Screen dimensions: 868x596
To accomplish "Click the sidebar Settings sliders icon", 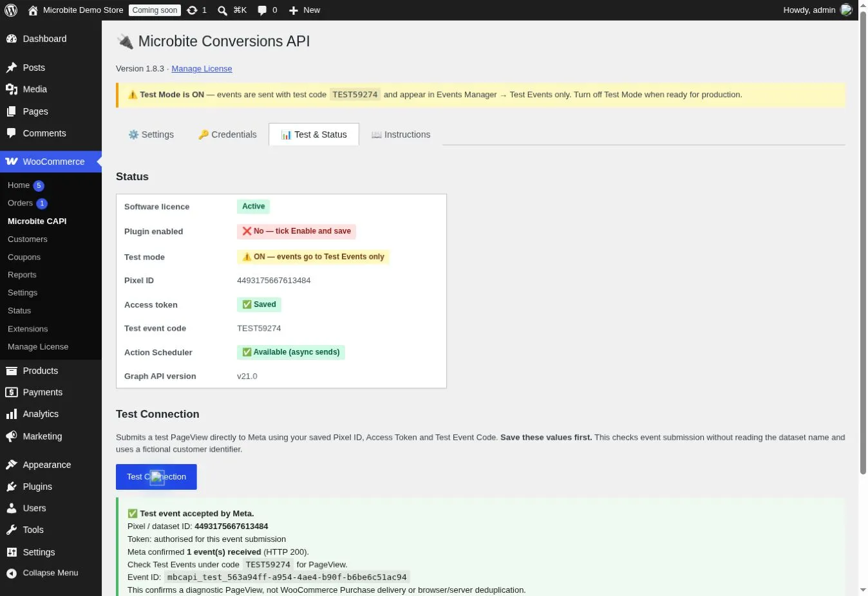I will (x=12, y=552).
